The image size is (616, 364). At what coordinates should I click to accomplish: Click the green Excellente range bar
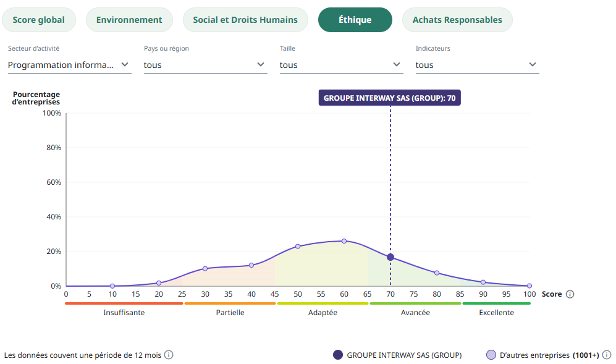point(496,303)
